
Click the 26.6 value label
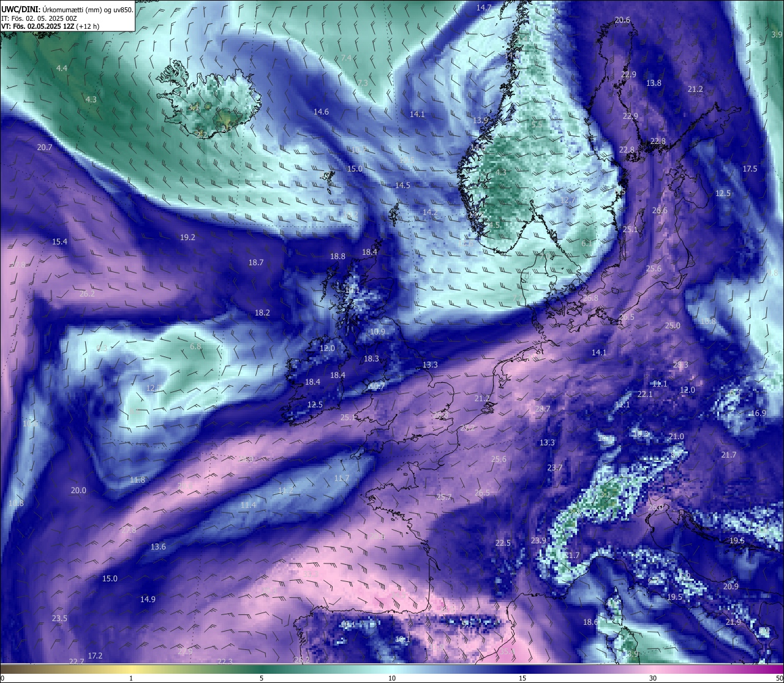(x=660, y=210)
